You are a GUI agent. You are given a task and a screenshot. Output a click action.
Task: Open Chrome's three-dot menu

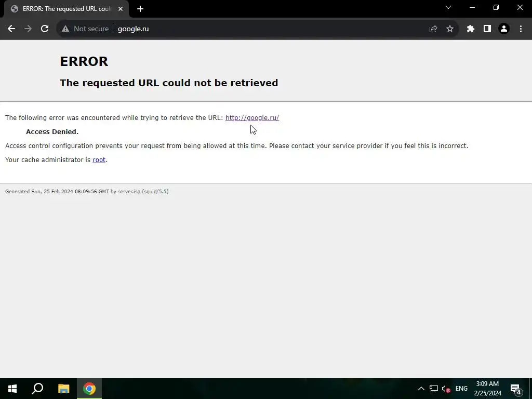[521, 29]
